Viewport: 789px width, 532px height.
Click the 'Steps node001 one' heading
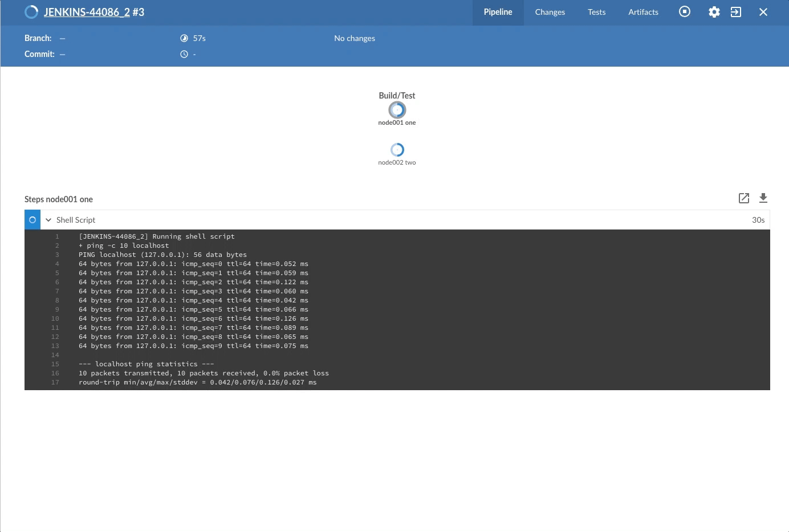click(59, 199)
